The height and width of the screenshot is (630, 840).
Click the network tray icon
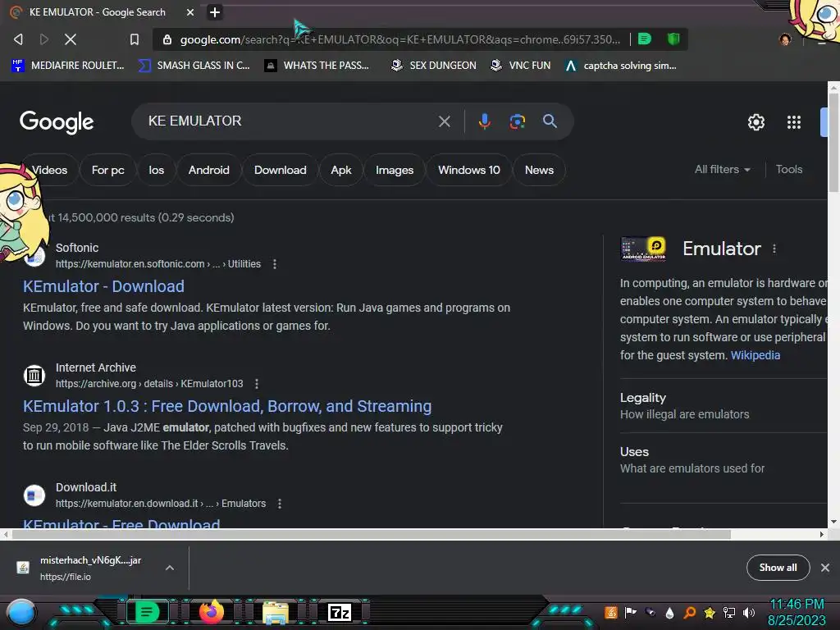pos(729,612)
